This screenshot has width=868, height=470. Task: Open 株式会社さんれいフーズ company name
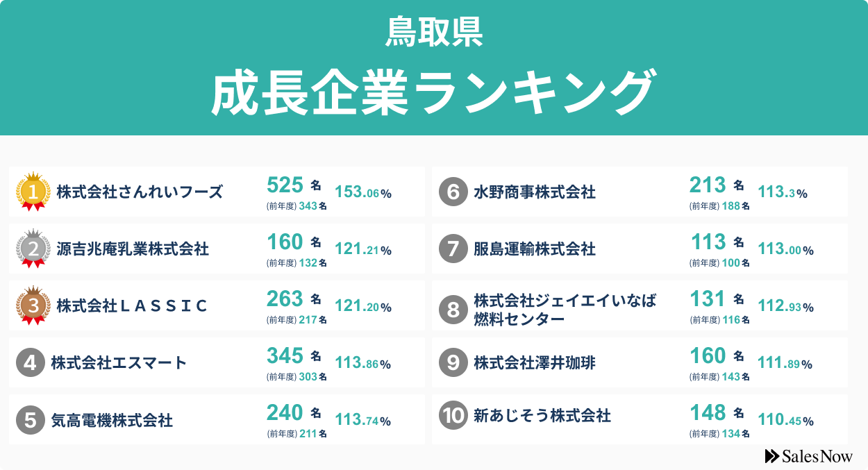(x=140, y=192)
